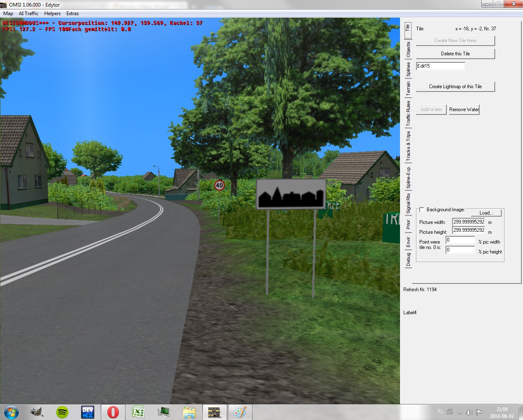The height and width of the screenshot is (420, 523).
Task: Switch to the Spline-Exp. tab
Action: (408, 178)
